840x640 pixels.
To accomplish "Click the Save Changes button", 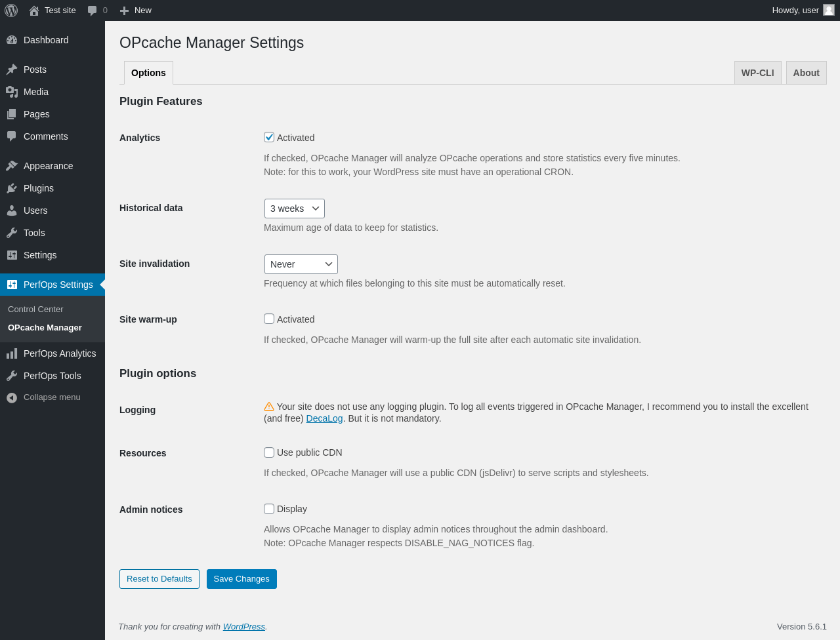I will [x=241, y=579].
